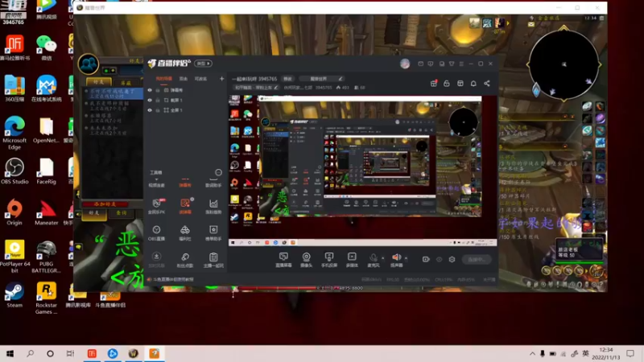Select the 屏蔽 tab in WoW friends panel
This screenshot has height=362, width=644.
[126, 83]
